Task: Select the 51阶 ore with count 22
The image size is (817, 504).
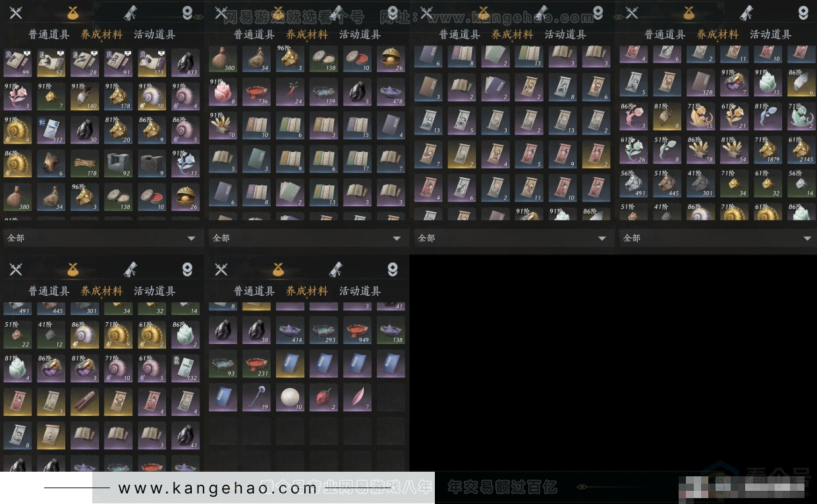Action: point(17,335)
